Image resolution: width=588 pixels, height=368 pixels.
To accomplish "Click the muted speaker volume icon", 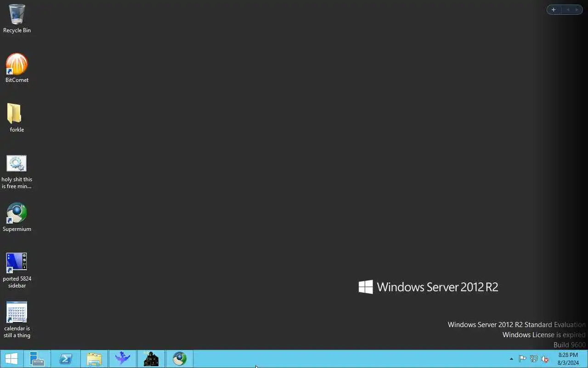I will (545, 359).
